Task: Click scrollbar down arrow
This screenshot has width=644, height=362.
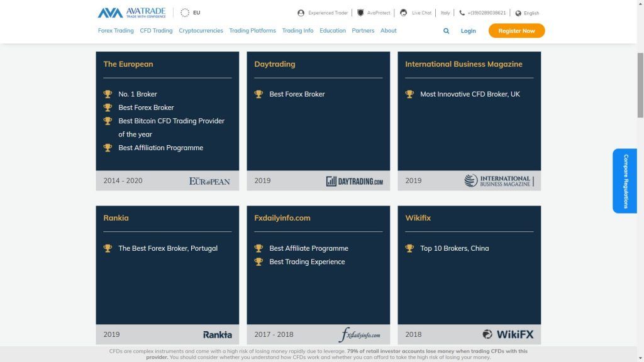Action: click(640, 359)
